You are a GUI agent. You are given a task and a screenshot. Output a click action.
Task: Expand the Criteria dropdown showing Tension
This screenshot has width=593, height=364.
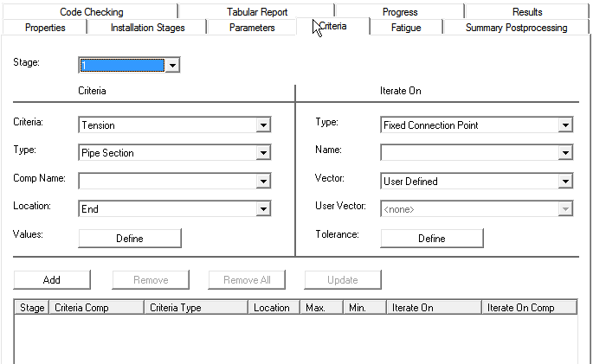263,125
